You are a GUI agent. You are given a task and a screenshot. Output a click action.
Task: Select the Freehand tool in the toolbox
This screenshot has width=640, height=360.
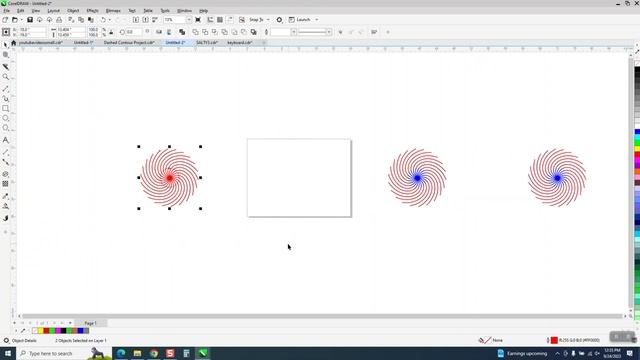[x=6, y=89]
